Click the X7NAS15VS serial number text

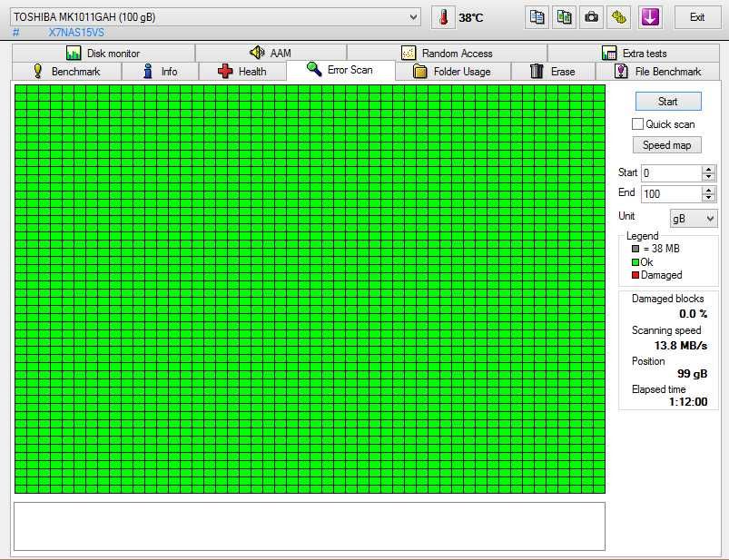(x=76, y=33)
